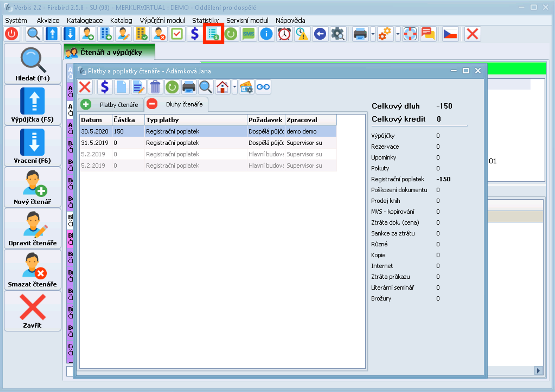Open the Akvizice menu

click(x=48, y=21)
